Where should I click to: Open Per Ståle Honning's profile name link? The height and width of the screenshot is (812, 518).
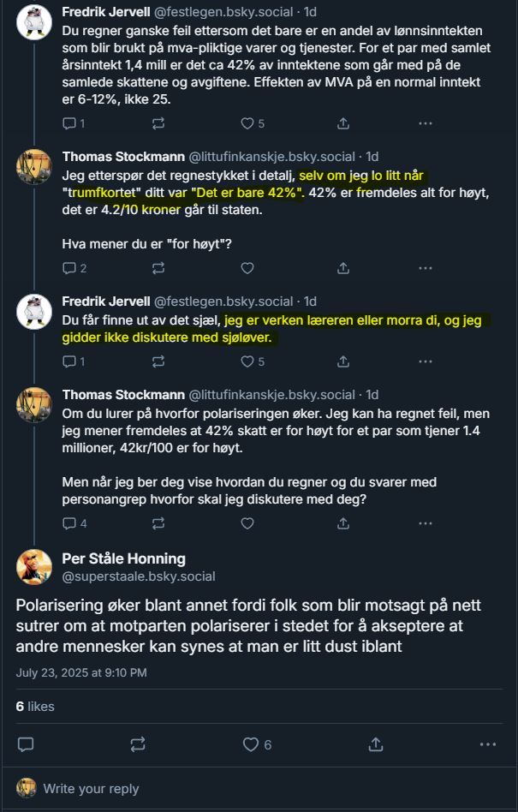pyautogui.click(x=123, y=558)
